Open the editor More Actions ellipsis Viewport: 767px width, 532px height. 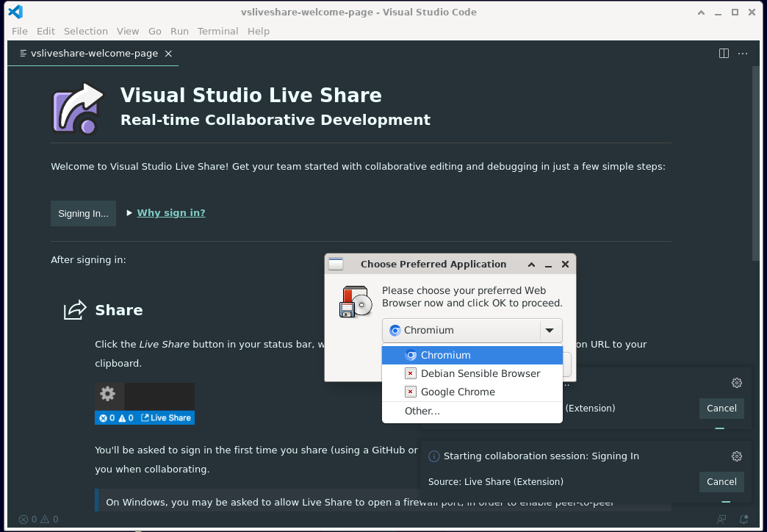pos(743,54)
